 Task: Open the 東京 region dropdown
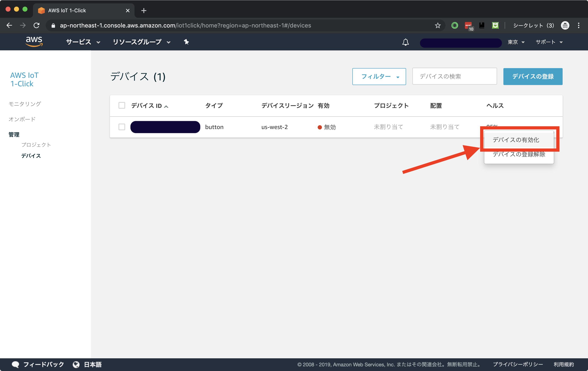click(x=516, y=42)
